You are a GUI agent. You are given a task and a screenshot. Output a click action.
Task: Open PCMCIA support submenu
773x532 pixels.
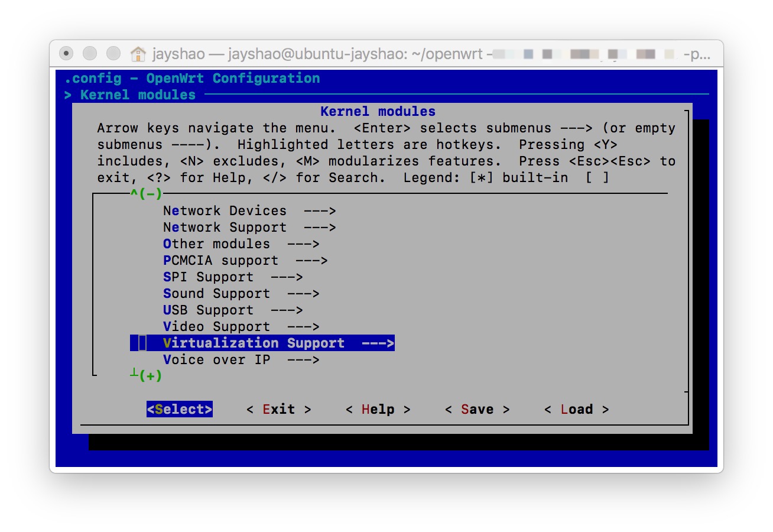coord(220,261)
